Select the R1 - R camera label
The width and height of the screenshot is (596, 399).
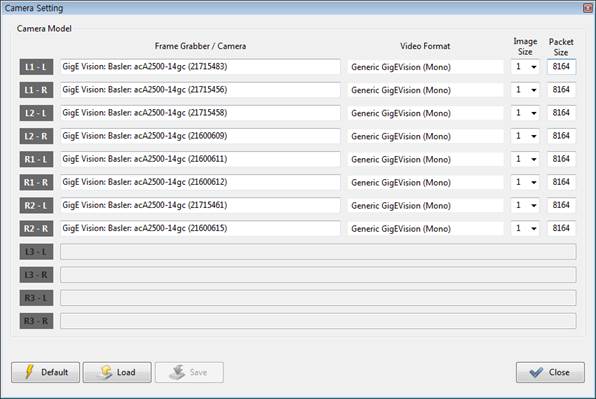pos(36,182)
